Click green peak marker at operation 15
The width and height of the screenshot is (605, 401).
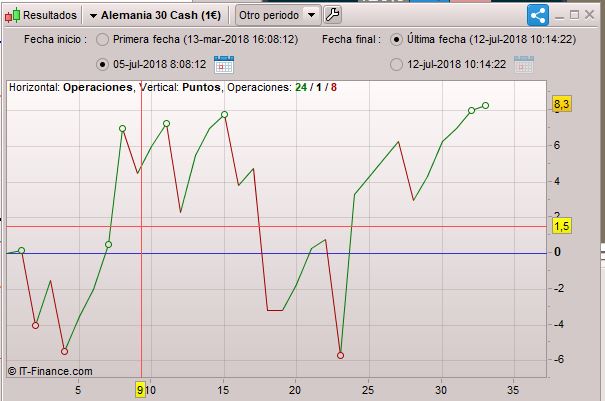tap(225, 114)
